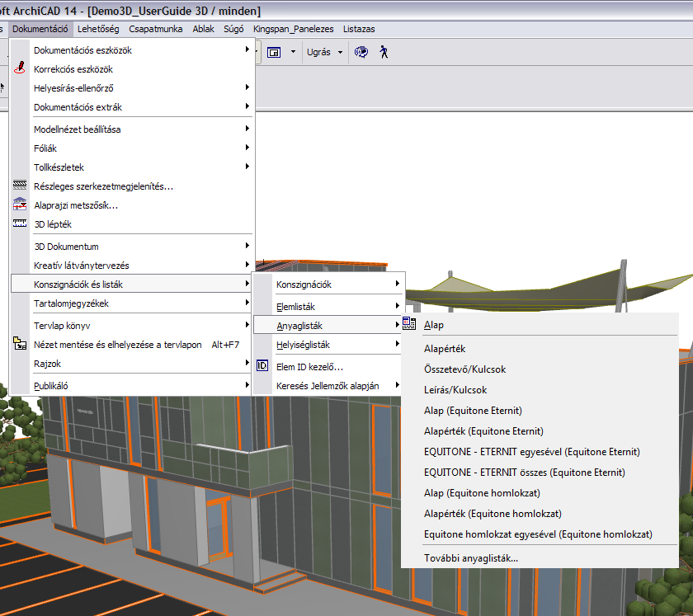This screenshot has width=693, height=616.
Task: Expand the Elemlisták submenu arrow
Action: pos(398,305)
